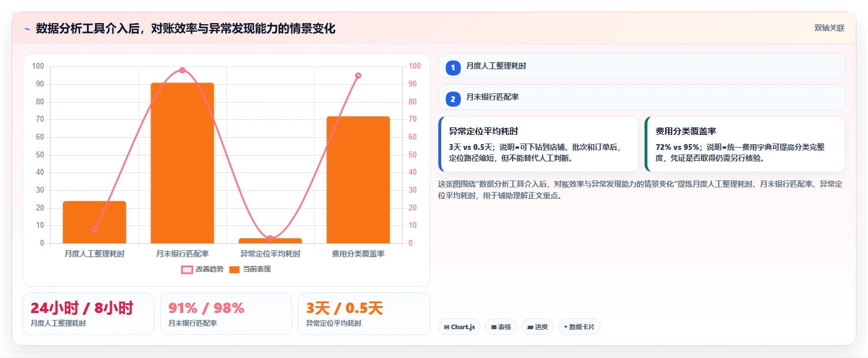Click the 3天 / 0.5天 stat card

coord(363,314)
